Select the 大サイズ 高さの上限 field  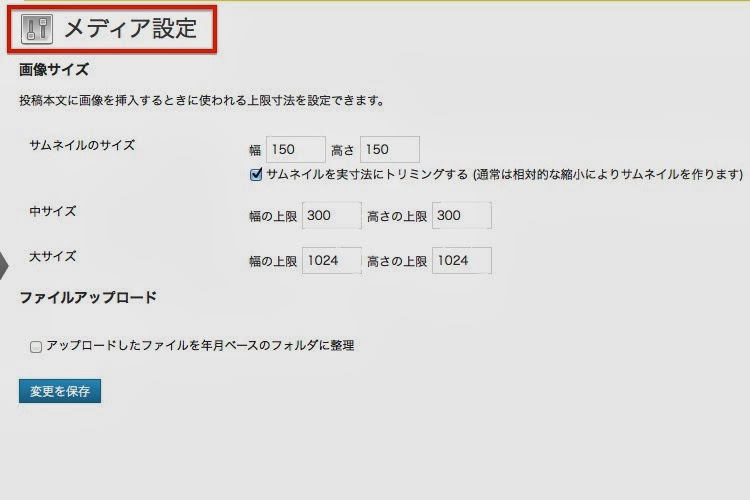(x=462, y=260)
